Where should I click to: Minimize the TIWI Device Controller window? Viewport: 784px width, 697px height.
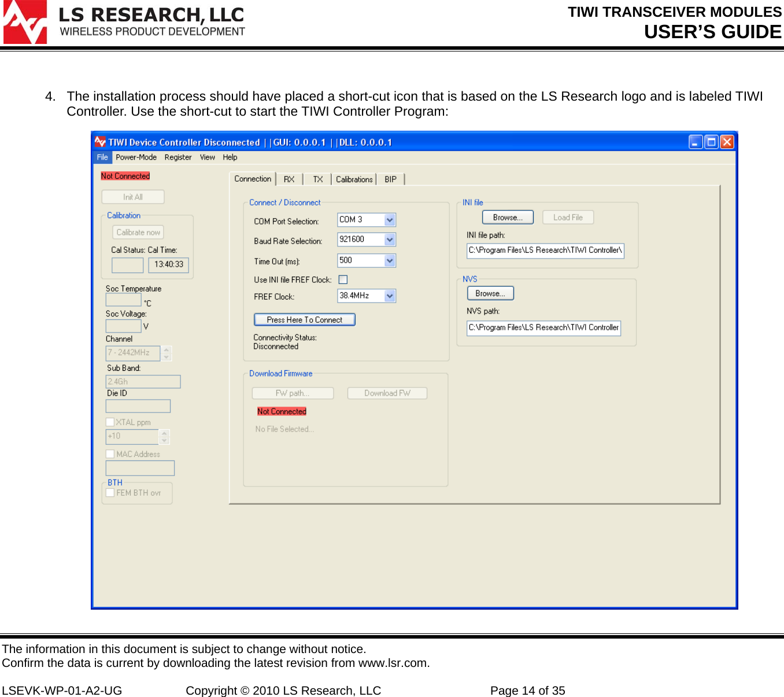(696, 142)
